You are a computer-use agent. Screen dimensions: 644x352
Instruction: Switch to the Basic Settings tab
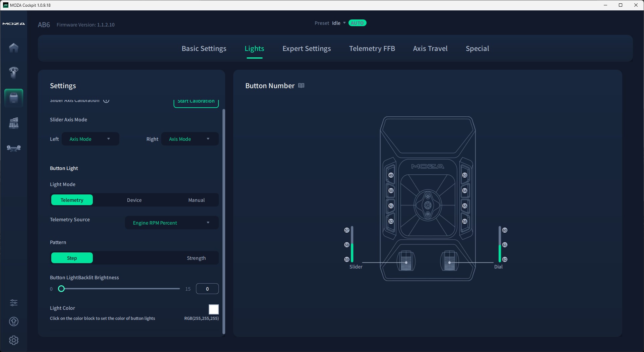(204, 49)
